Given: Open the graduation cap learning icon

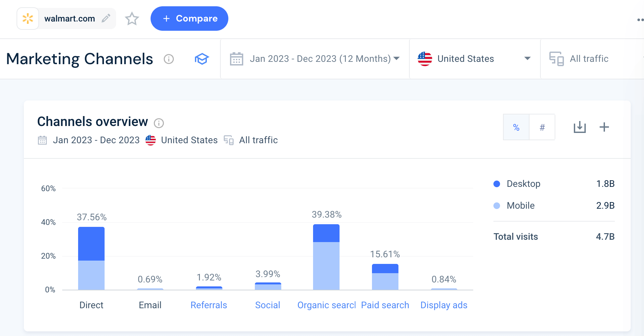Looking at the screenshot, I should pyautogui.click(x=202, y=59).
